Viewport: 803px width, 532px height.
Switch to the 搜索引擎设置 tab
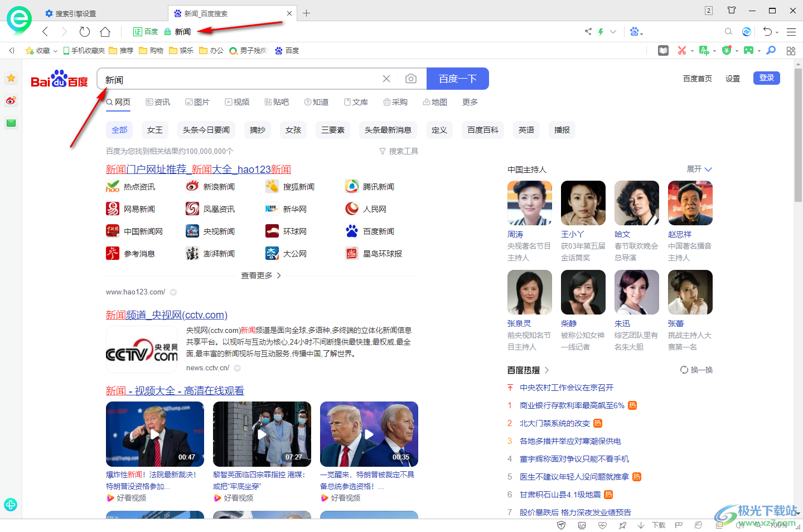tap(76, 13)
